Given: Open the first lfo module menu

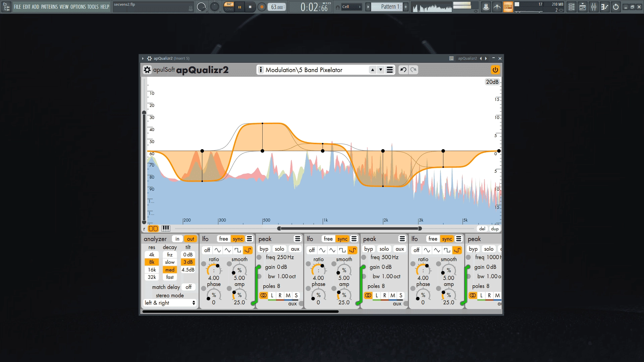Looking at the screenshot, I should tap(249, 239).
